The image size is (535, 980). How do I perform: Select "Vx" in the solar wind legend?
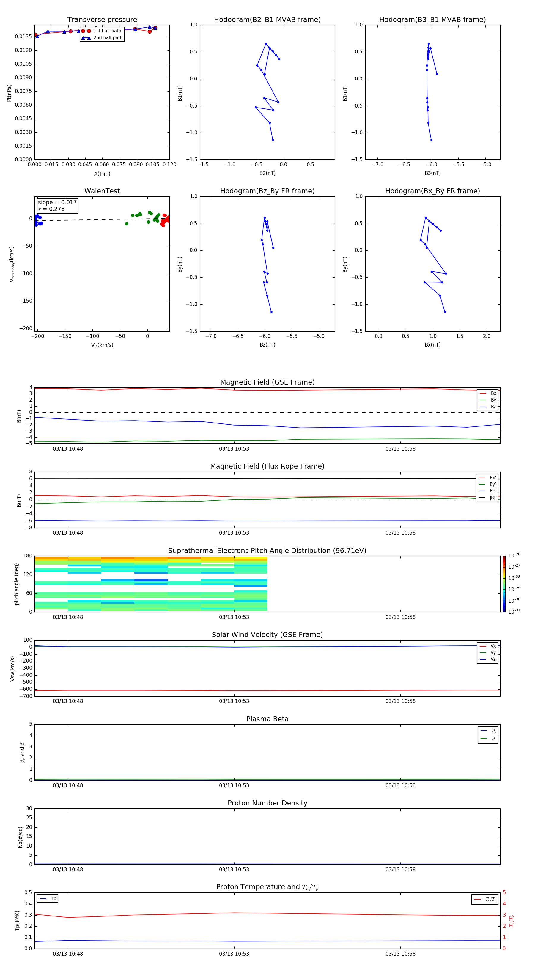pyautogui.click(x=488, y=647)
